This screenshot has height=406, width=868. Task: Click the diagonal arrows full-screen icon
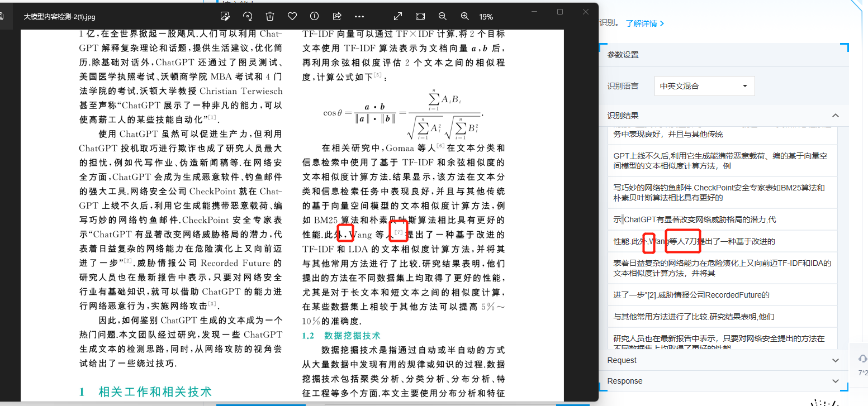coord(398,16)
